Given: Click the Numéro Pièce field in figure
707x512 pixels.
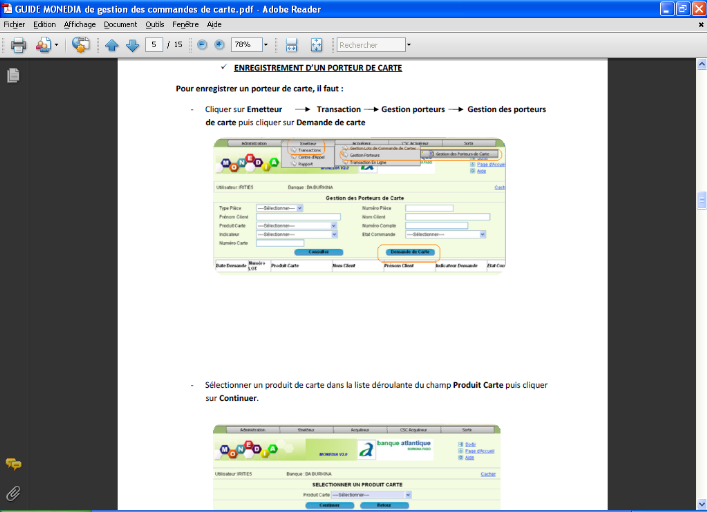Looking at the screenshot, I should pos(429,208).
